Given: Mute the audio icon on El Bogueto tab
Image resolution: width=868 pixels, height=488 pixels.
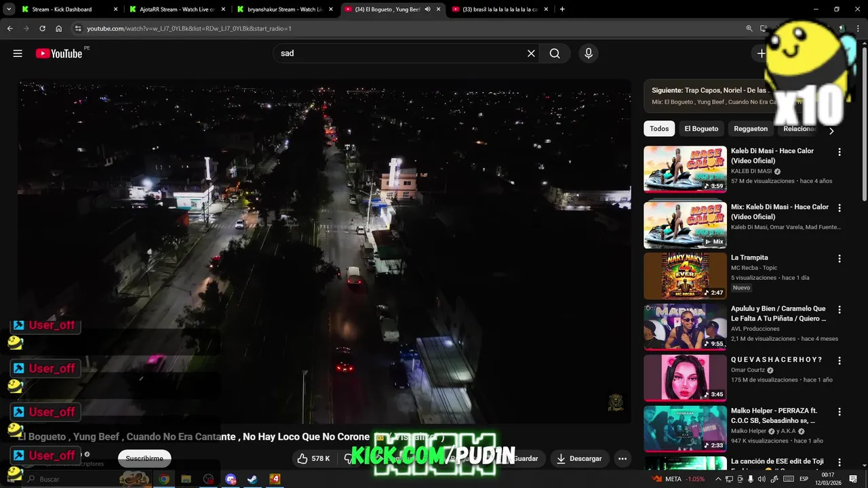Looking at the screenshot, I should [427, 9].
